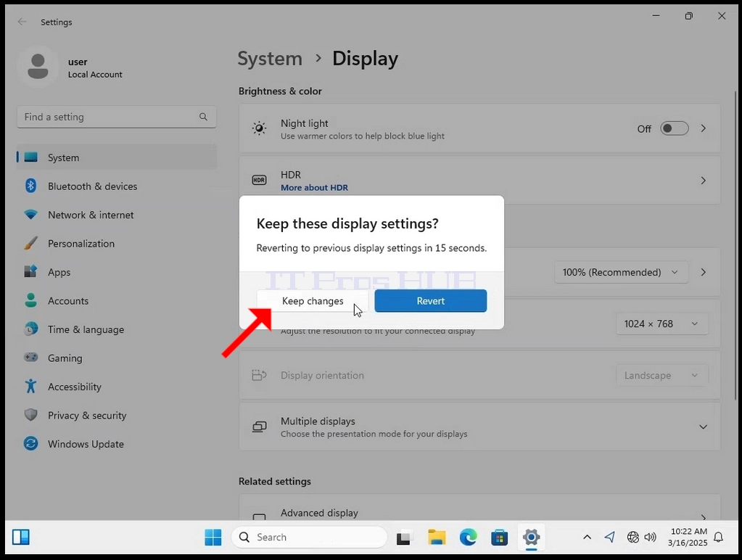This screenshot has height=560, width=742.
Task: Click the search magnifier in Find a setting
Action: (203, 117)
